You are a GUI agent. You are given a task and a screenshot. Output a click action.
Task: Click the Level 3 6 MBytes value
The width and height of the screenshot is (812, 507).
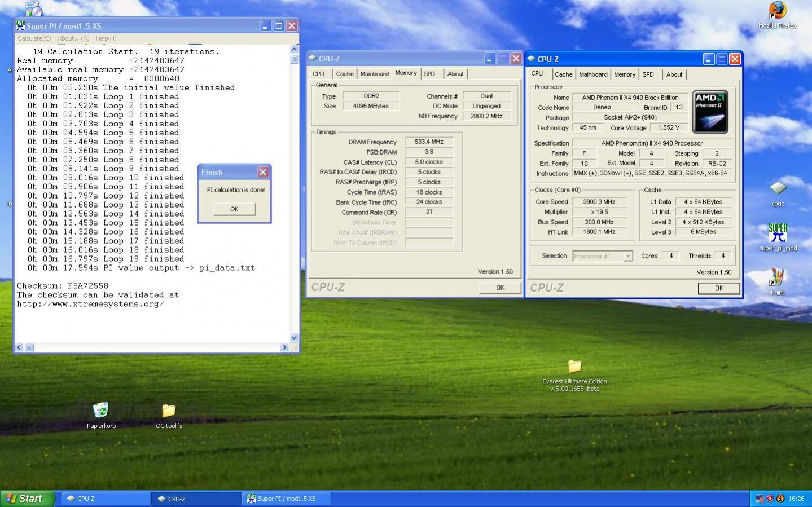(703, 232)
